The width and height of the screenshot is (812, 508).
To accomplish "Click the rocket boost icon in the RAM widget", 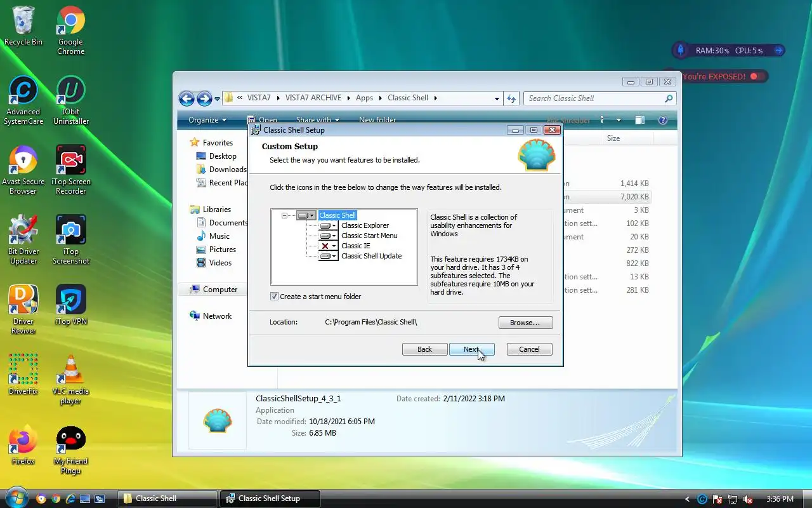I will (x=681, y=50).
